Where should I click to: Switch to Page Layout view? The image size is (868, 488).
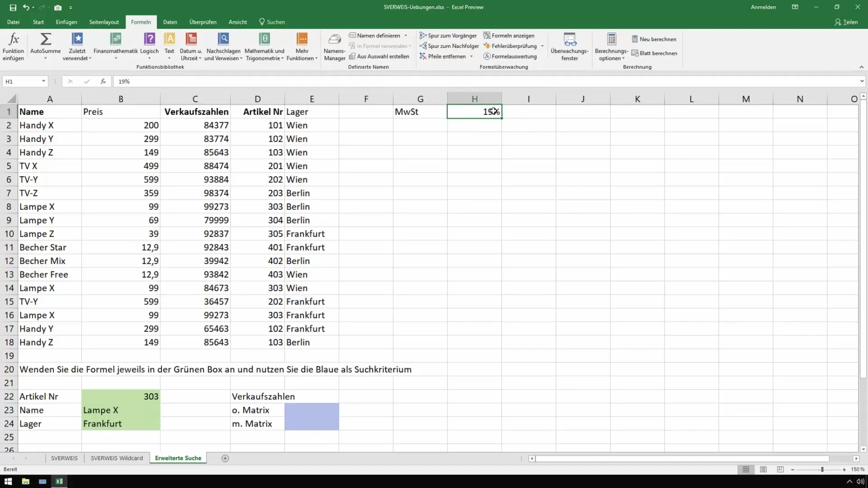pyautogui.click(x=763, y=469)
